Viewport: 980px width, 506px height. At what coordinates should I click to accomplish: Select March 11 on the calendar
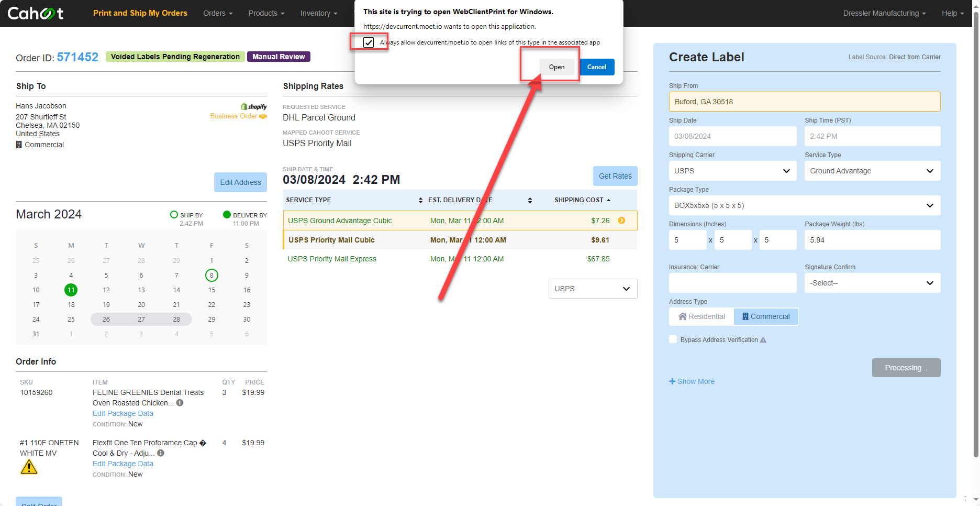point(71,290)
